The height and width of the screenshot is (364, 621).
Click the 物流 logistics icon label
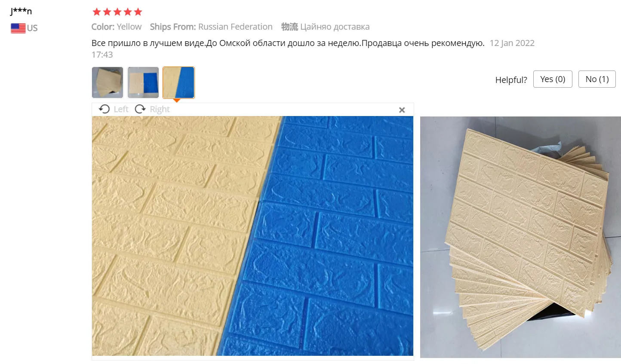289,27
